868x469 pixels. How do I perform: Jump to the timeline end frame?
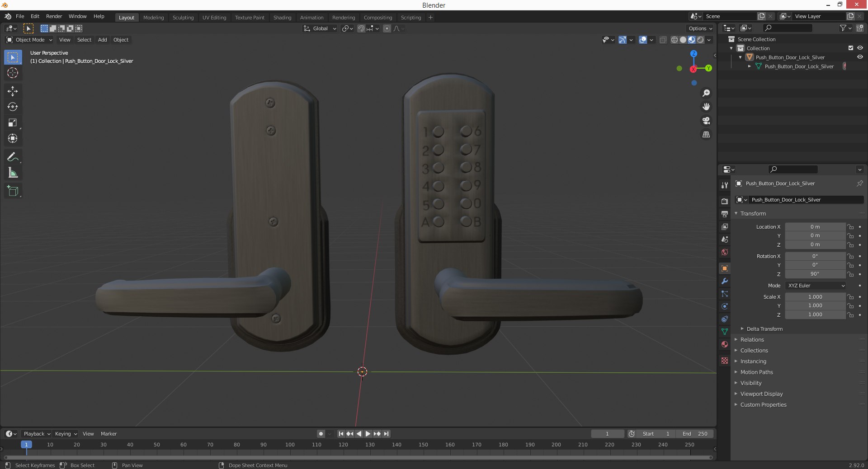[386, 434]
